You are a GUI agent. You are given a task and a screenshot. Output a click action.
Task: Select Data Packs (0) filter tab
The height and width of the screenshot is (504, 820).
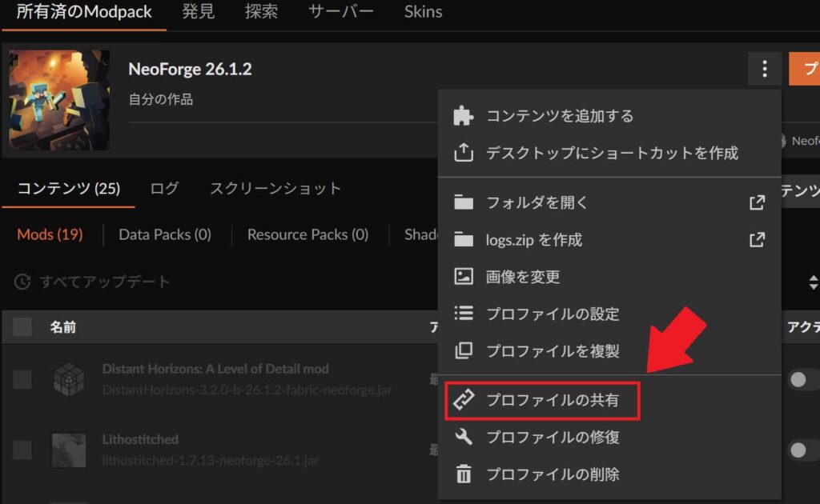coord(165,234)
